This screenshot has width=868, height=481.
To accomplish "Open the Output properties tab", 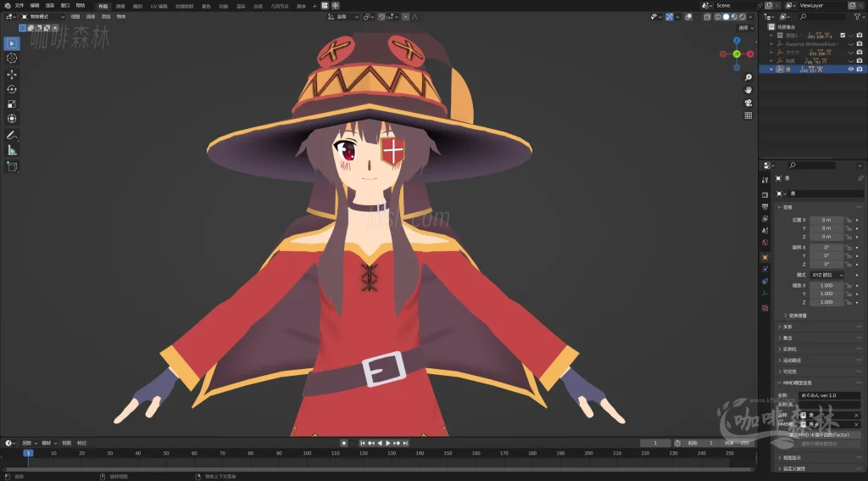I will [765, 206].
